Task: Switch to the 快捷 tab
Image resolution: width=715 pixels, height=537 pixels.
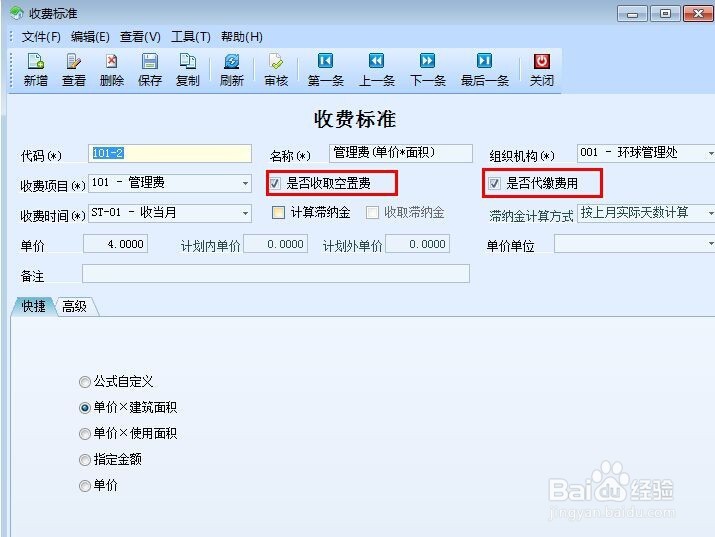Action: click(33, 306)
